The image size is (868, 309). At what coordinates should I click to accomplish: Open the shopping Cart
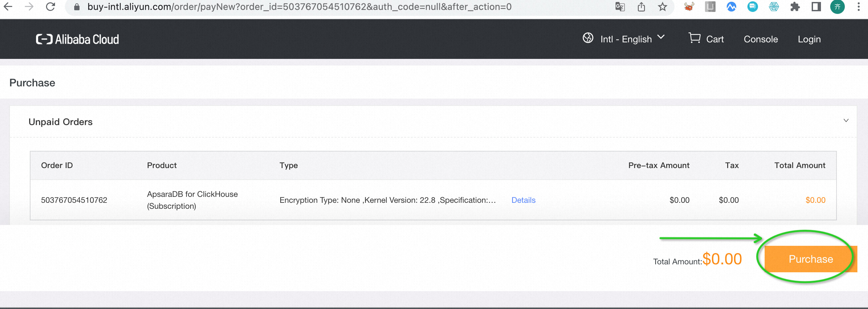click(x=706, y=39)
